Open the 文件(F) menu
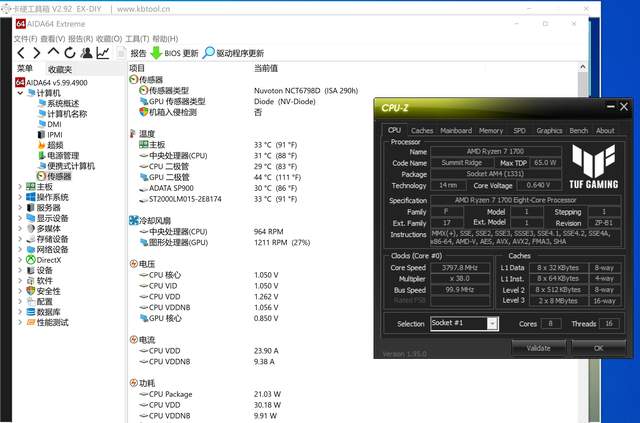The image size is (640, 423). pyautogui.click(x=25, y=39)
